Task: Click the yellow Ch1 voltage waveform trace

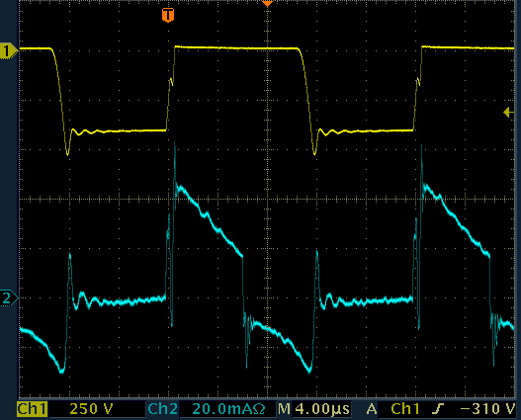Action: click(237, 48)
